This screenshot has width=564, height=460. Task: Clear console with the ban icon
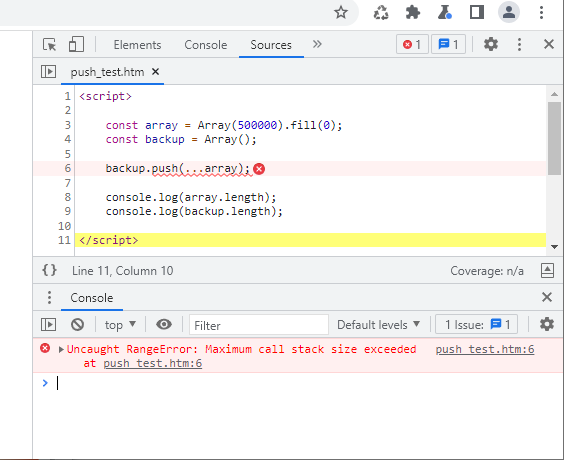[77, 325]
